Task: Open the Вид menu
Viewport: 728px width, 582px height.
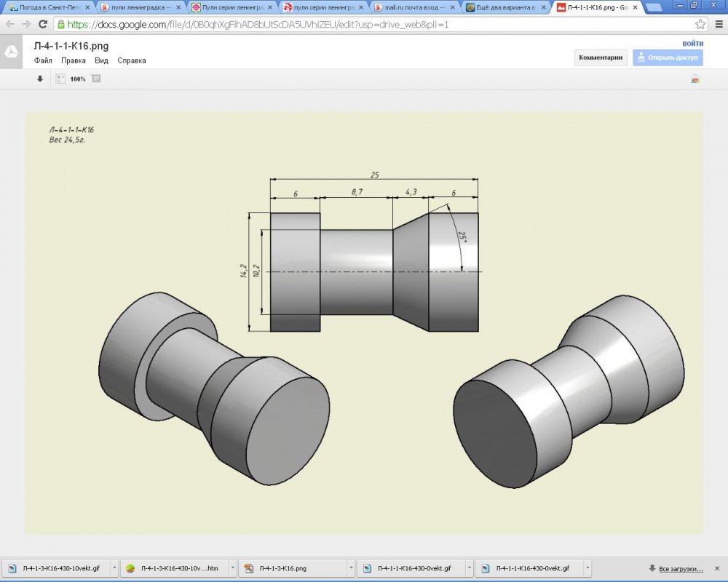Action: pyautogui.click(x=101, y=60)
